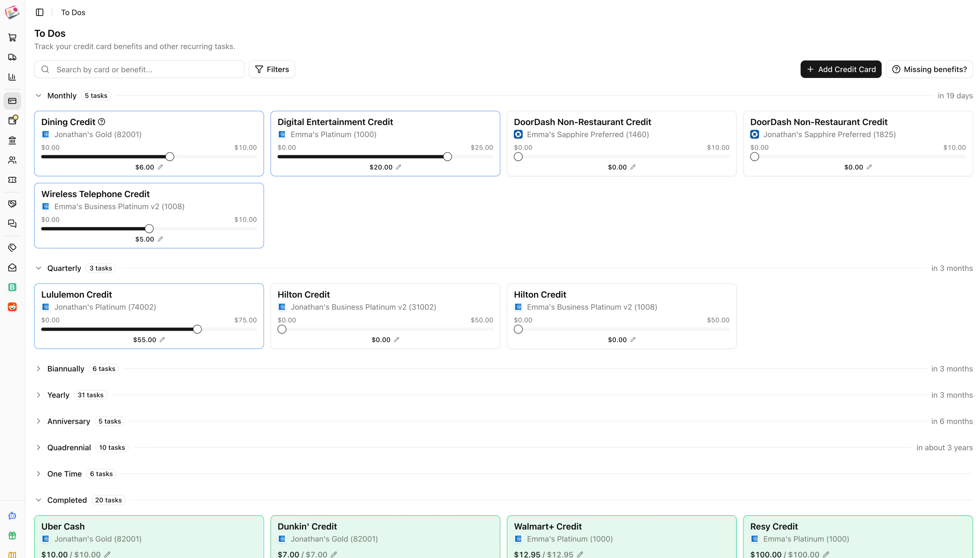Click "Emma's Platinum (1000)" under Digital Entertainment
This screenshot has width=980, height=558.
tap(334, 134)
